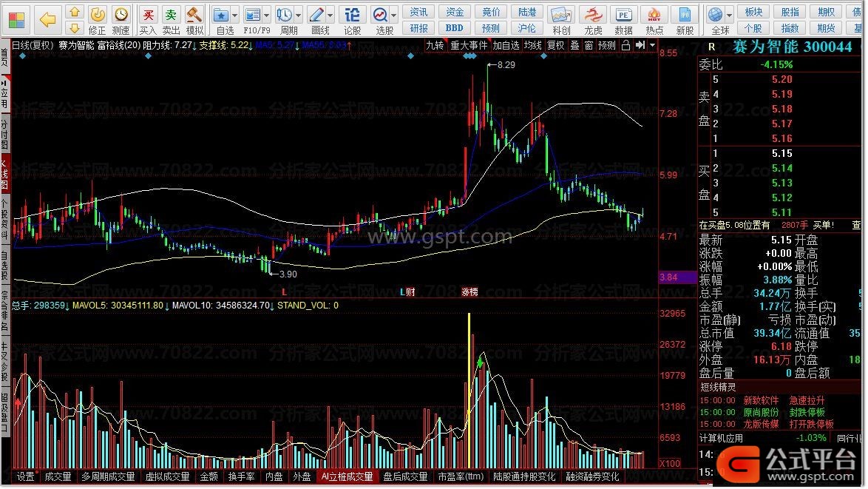Click the 加自选 add-to-watchlist button
Image resolution: width=868 pixels, height=489 pixels.
coord(506,45)
